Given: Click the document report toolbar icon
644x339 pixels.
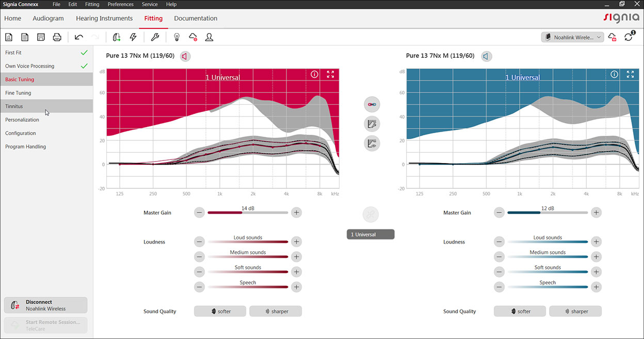Looking at the screenshot, I should (25, 37).
